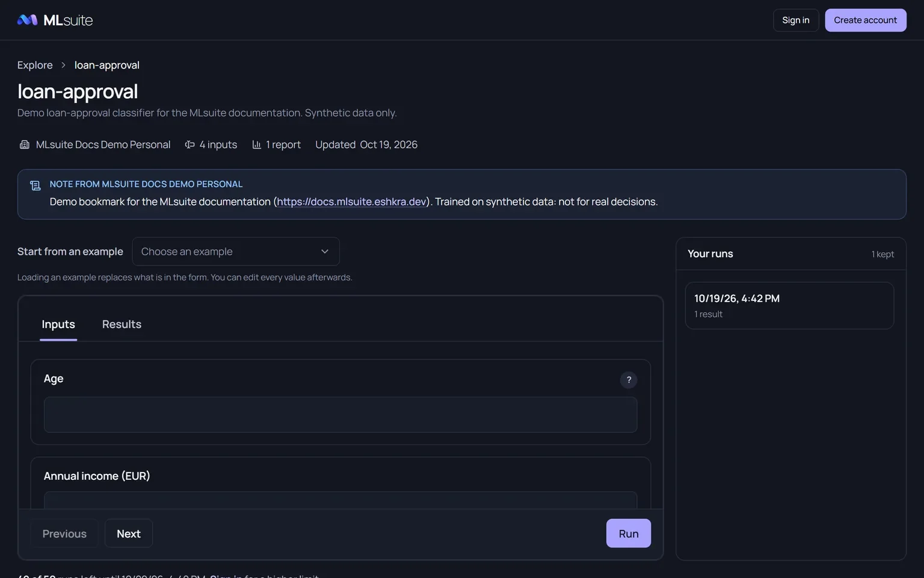
Task: Click the scroll icon in the note banner
Action: tap(35, 185)
